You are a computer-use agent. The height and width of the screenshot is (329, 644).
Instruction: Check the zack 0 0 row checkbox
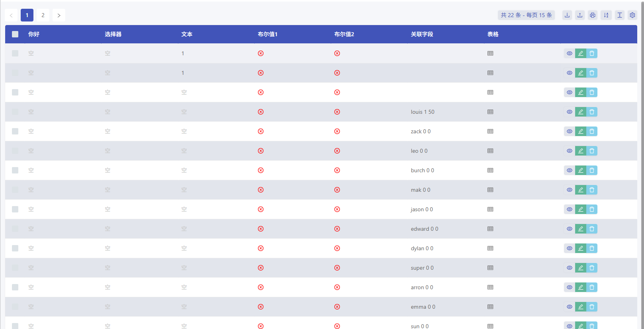(x=15, y=131)
